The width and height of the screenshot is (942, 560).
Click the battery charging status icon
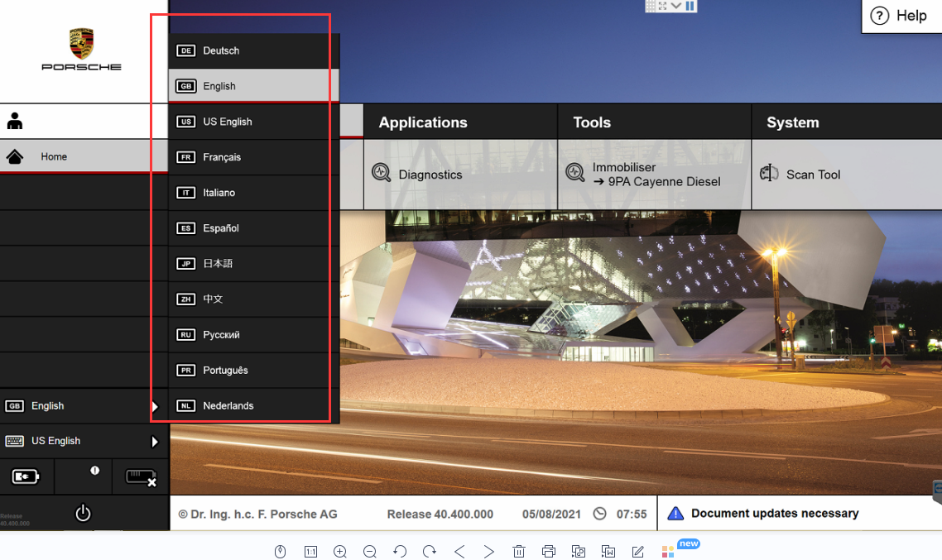tap(23, 476)
